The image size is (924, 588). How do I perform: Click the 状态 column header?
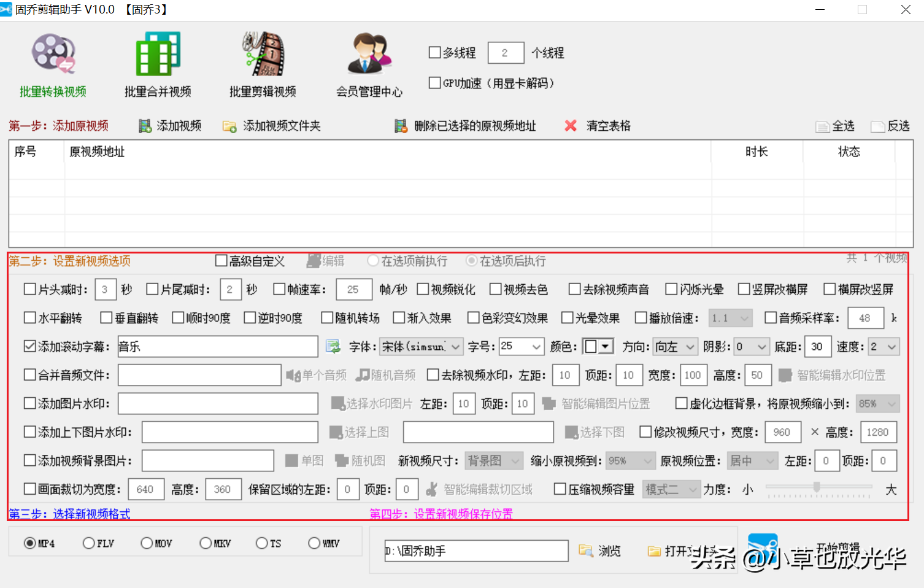pyautogui.click(x=849, y=152)
